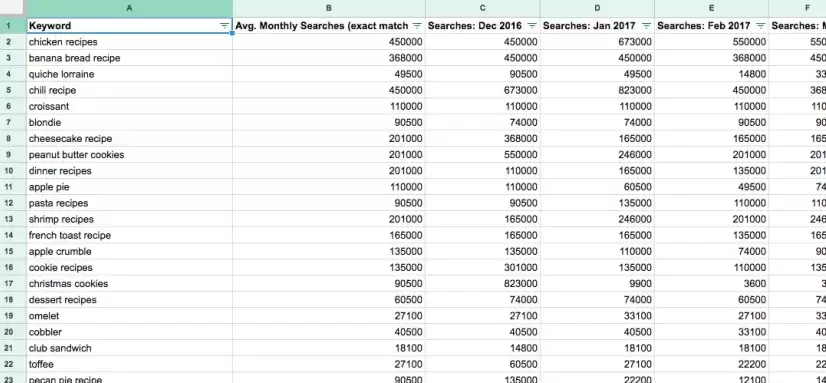Click the 'cookie recipes' cell
The image size is (826, 383).
pos(130,268)
